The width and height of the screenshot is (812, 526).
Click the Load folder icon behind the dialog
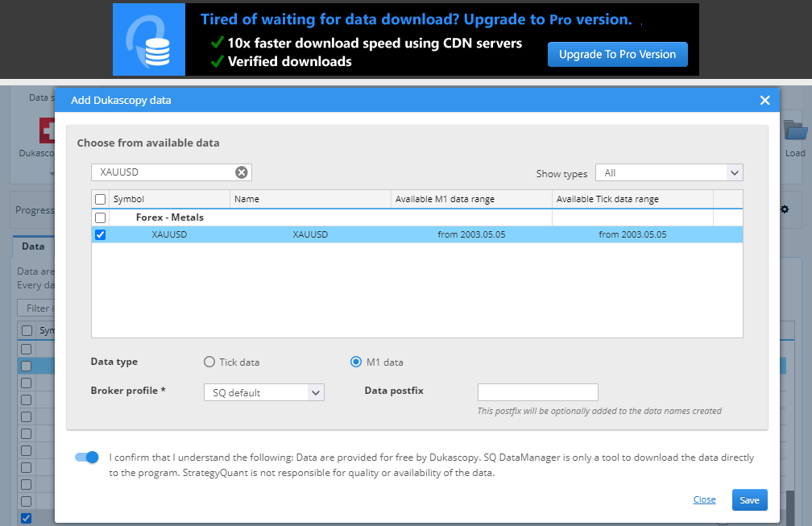[795, 130]
